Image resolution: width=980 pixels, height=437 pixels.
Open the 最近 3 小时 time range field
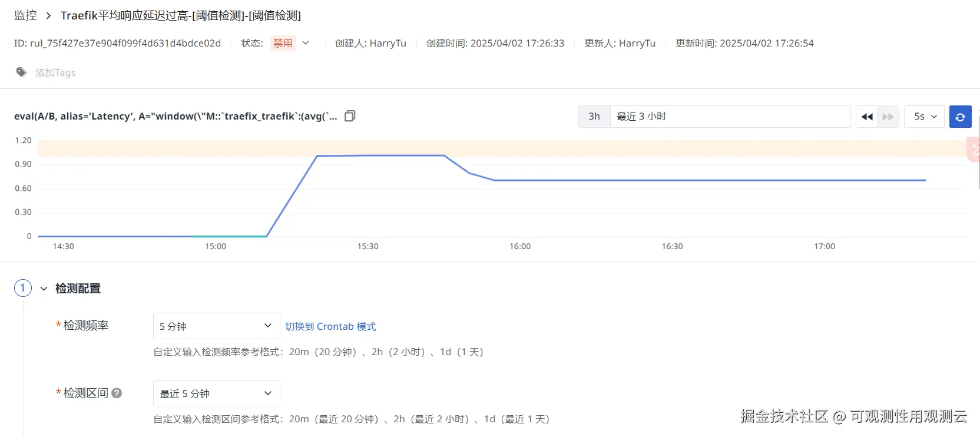[730, 117]
